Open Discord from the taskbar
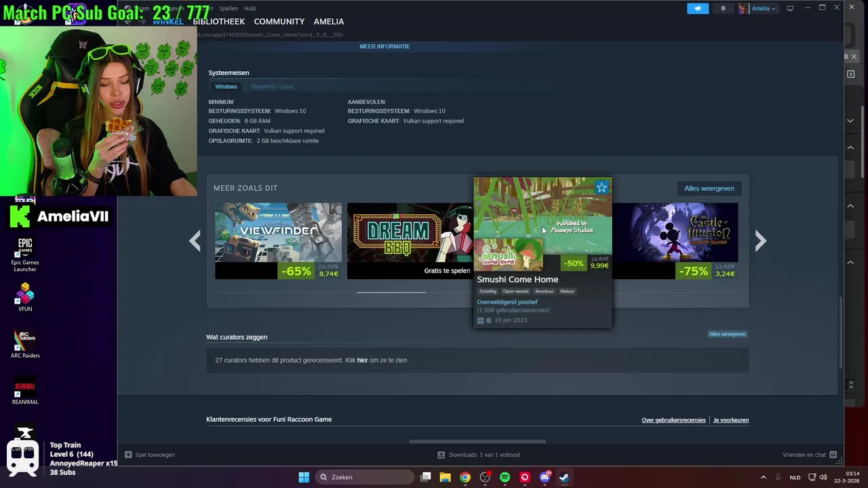This screenshot has height=488, width=868. coord(545,477)
